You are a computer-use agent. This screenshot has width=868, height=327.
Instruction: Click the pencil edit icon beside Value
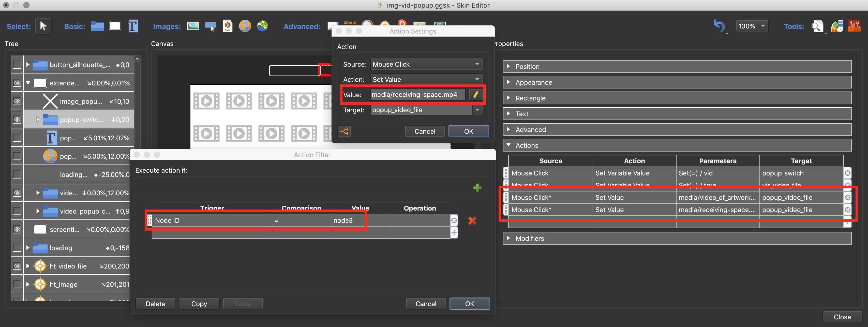tap(475, 95)
